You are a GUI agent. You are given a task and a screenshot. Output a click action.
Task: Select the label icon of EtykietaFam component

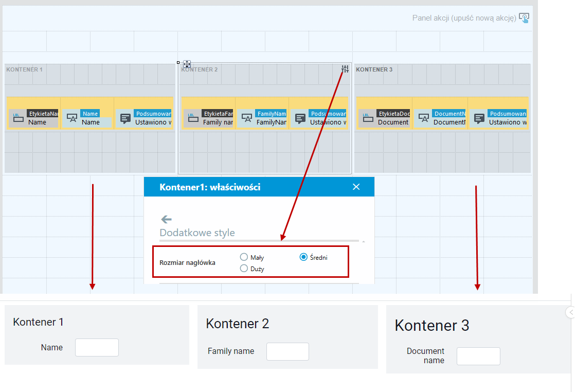[x=193, y=118]
